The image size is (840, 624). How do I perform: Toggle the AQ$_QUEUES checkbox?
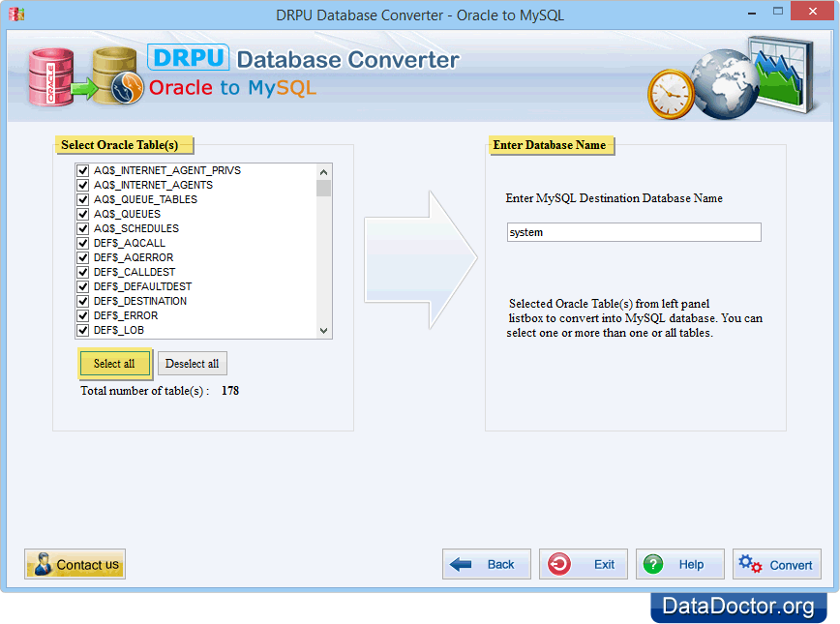click(82, 214)
